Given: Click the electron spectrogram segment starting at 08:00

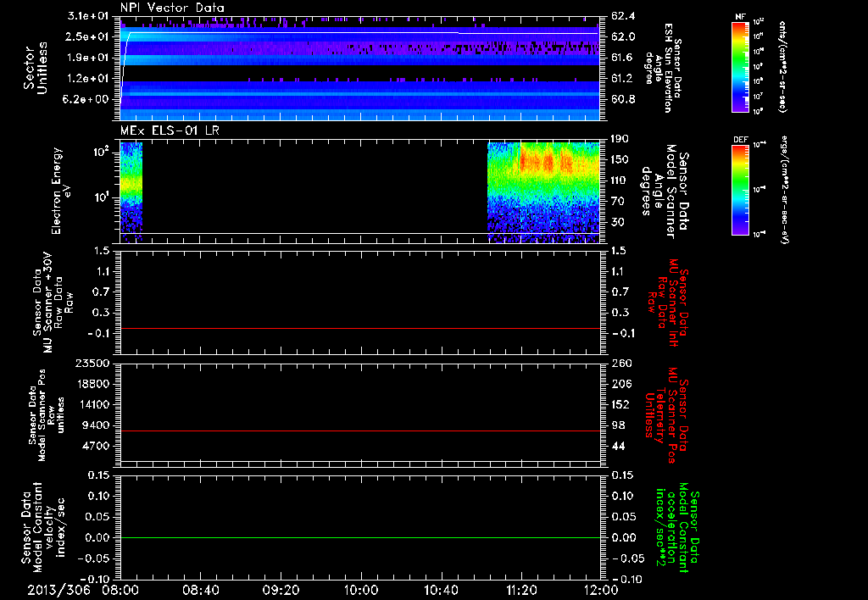Looking at the screenshot, I should click(131, 192).
